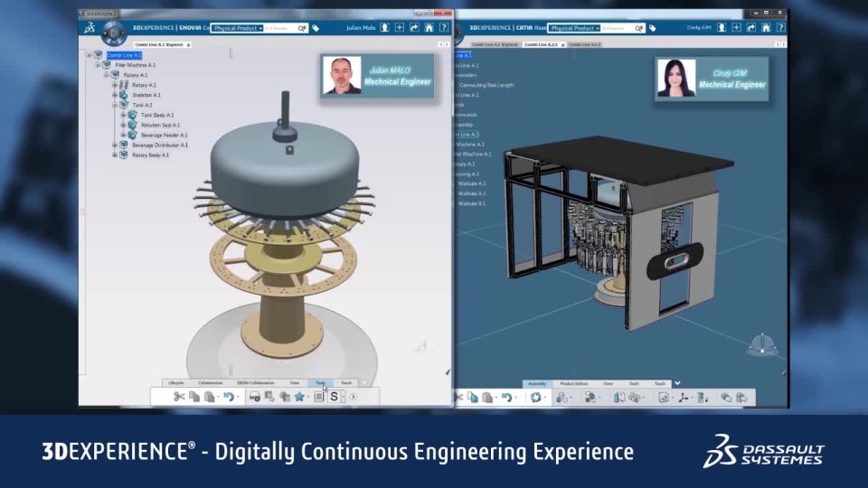The image size is (868, 488).
Task: Click the tag icon in CATIA top bar
Action: coord(653,28)
